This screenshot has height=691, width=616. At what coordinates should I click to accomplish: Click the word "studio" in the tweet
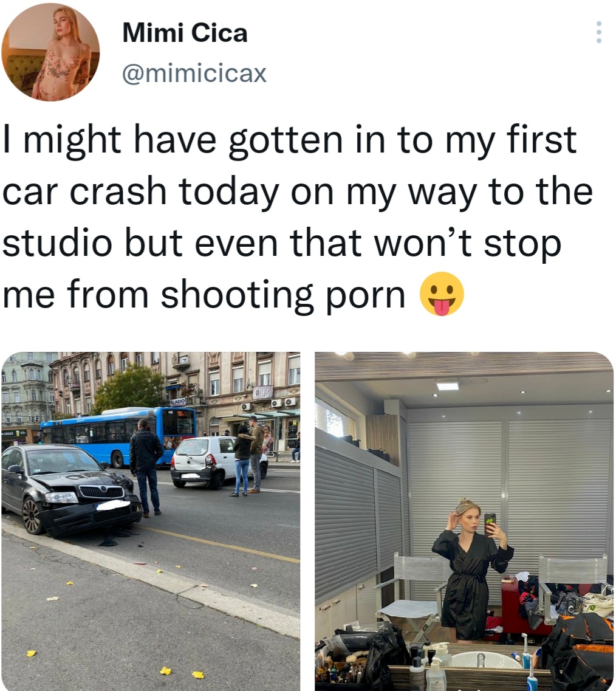click(x=58, y=243)
